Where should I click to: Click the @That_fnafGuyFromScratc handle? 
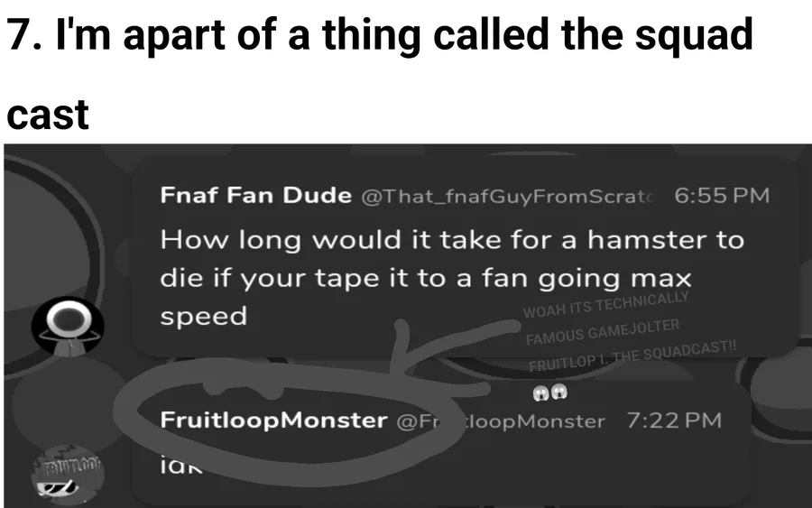tap(509, 197)
